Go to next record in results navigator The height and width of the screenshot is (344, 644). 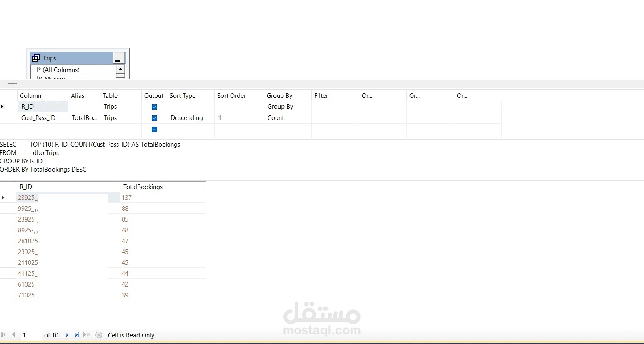click(67, 335)
